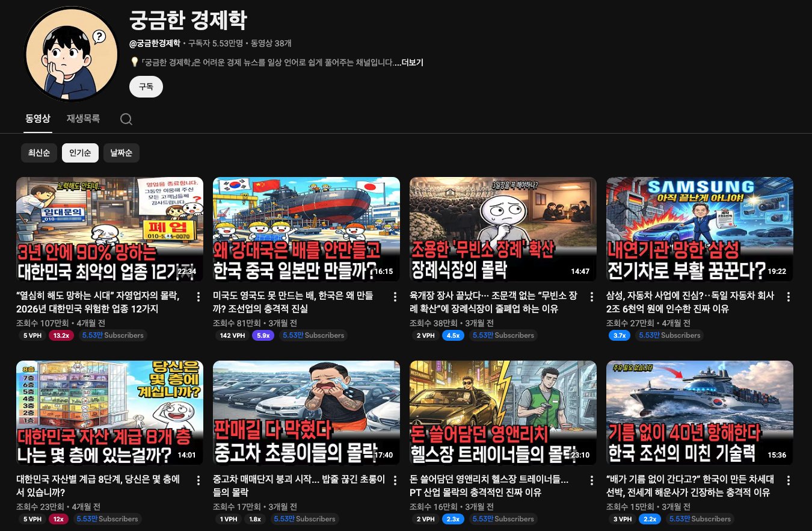Click the 13.2x multiplier badge
This screenshot has height=531, width=812.
click(x=61, y=335)
